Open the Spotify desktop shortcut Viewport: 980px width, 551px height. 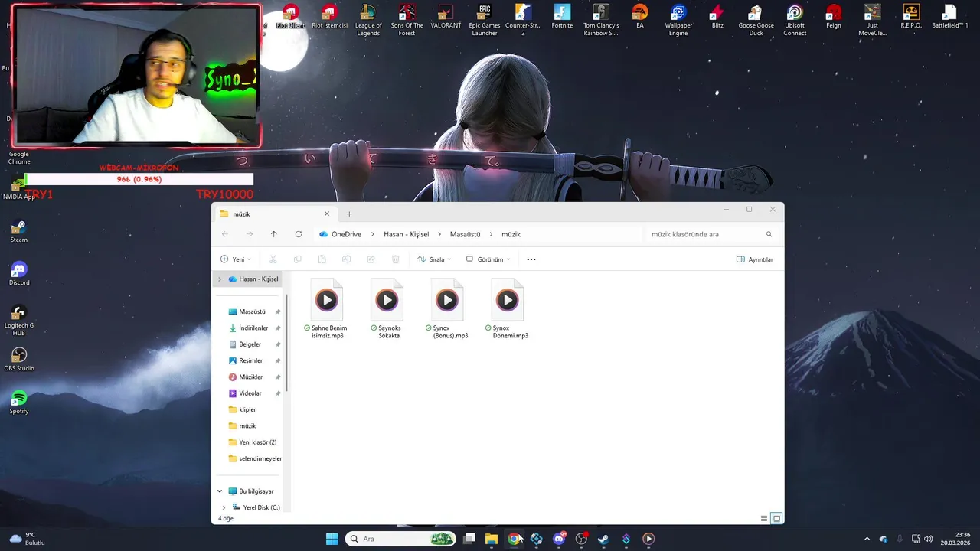point(19,401)
